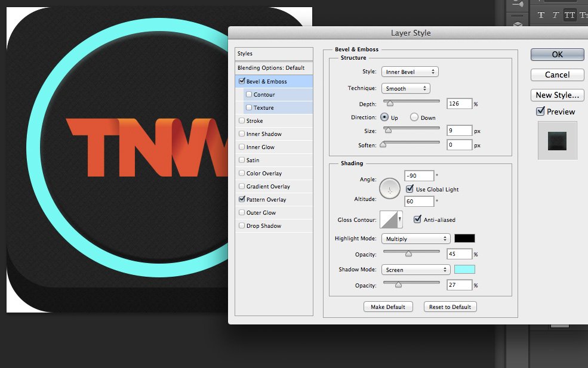Open the Highlight Mode dropdown showing Multiply

tap(416, 239)
